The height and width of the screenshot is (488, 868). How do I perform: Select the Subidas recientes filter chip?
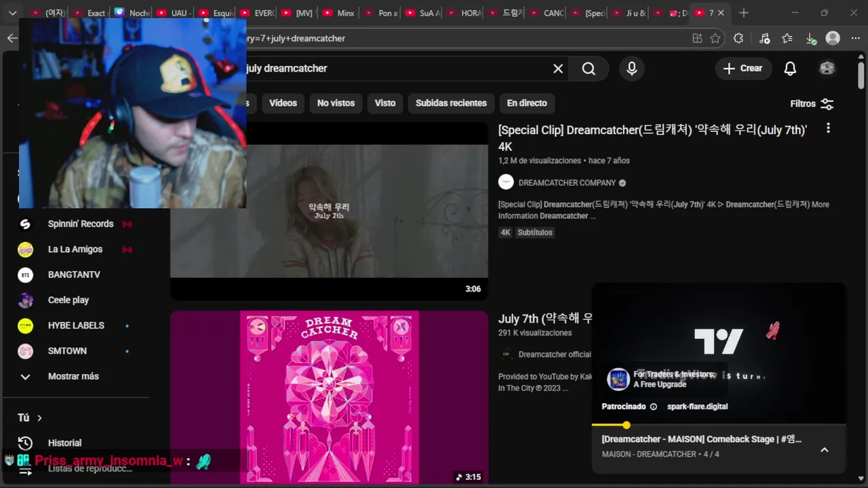451,103
